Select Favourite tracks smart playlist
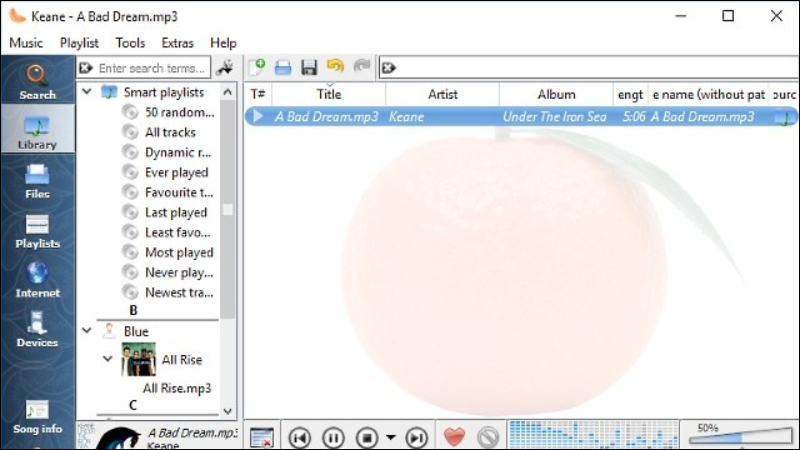The width and height of the screenshot is (800, 450). 168,192
